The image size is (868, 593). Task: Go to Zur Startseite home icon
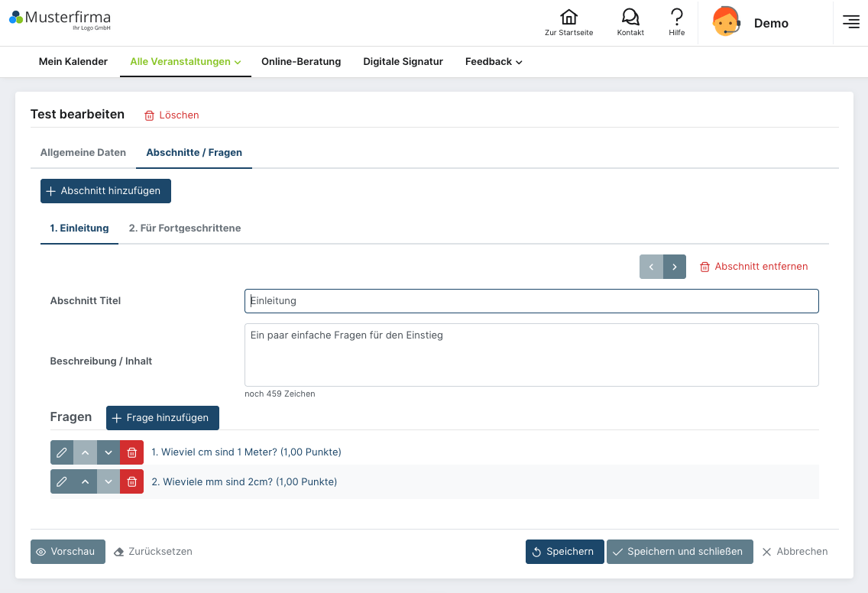pyautogui.click(x=568, y=22)
